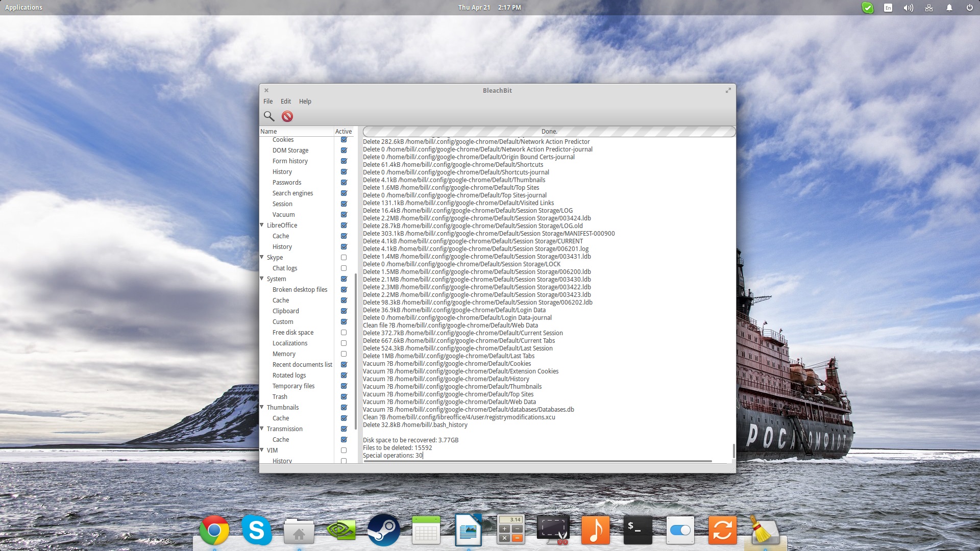Open the Edit menu

[x=286, y=102]
